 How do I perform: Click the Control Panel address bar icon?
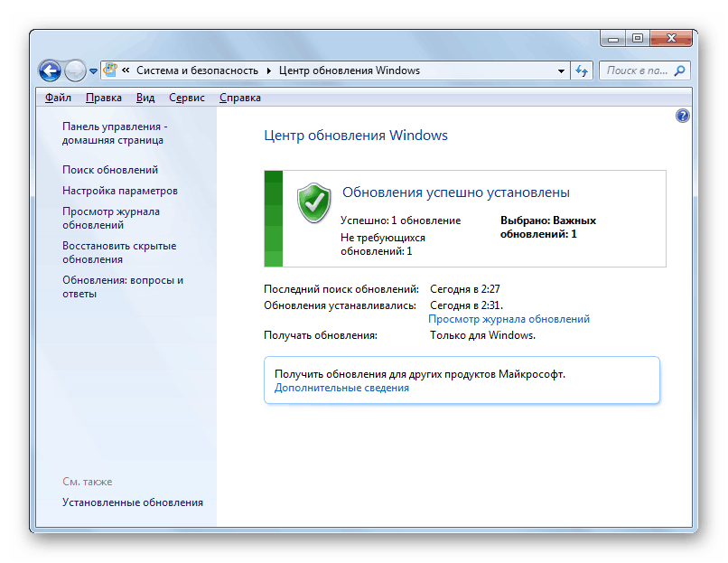click(x=110, y=70)
